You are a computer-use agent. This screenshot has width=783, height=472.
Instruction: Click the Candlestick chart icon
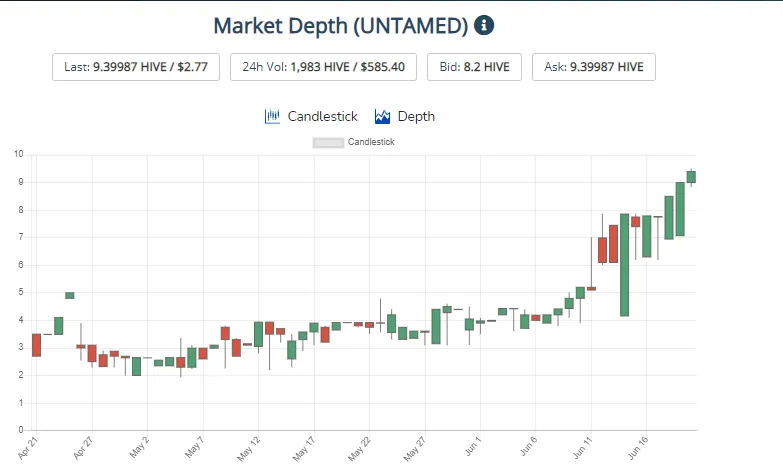pos(272,116)
